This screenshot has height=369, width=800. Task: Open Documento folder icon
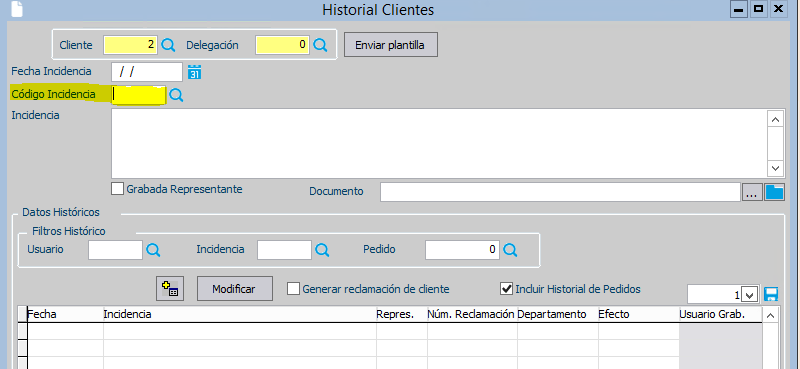tap(774, 192)
